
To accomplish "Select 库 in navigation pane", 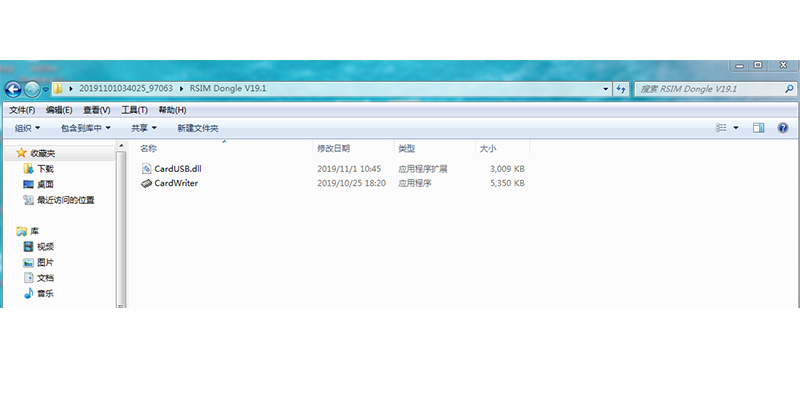I will [34, 231].
